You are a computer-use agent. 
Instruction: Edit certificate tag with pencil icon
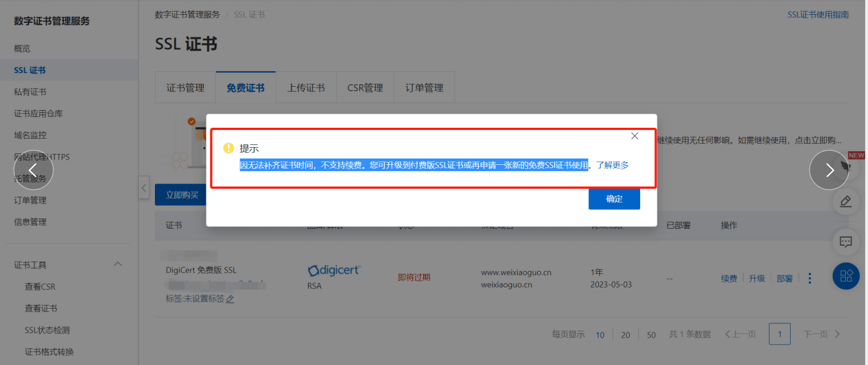click(230, 299)
